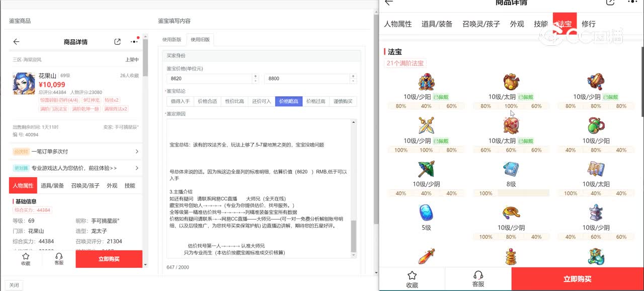Image resolution: width=644 pixels, height=291 pixels.
Task: Click the 8800 price input field
Action: click(307, 79)
